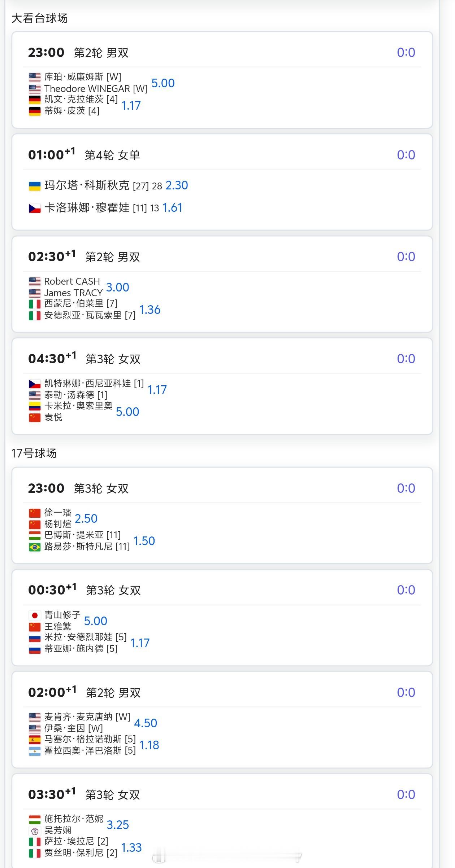The image size is (455, 868).
Task: Select odds 3.25 for 施托拉尔·范妮 pair
Action: (x=118, y=825)
